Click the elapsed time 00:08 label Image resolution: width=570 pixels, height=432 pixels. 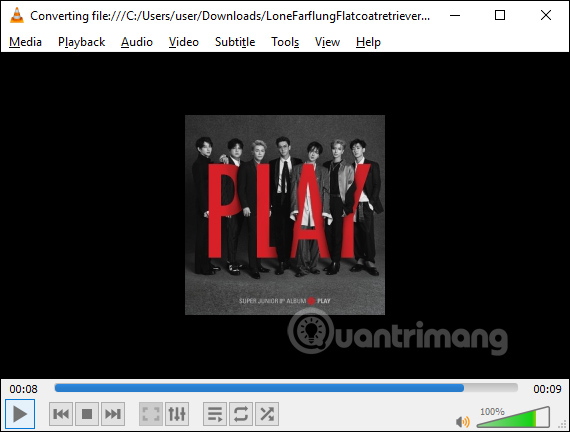(x=24, y=389)
